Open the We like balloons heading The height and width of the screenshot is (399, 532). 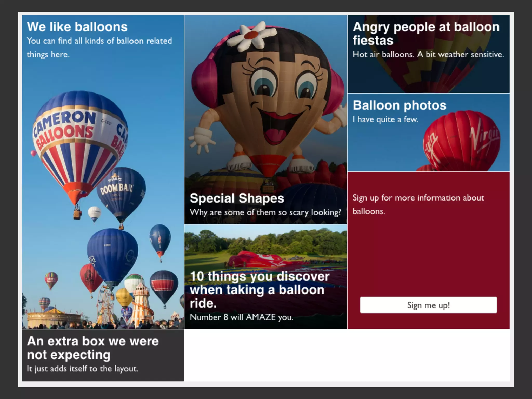[x=77, y=27]
